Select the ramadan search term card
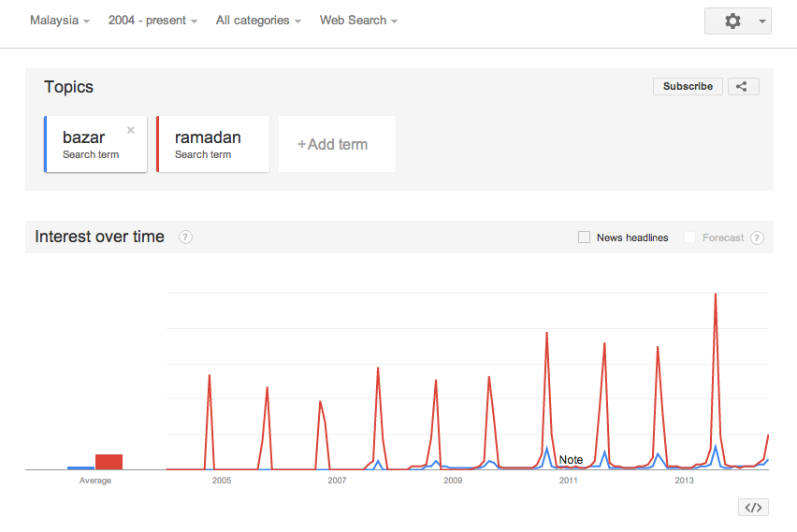797x532 pixels. click(x=213, y=144)
